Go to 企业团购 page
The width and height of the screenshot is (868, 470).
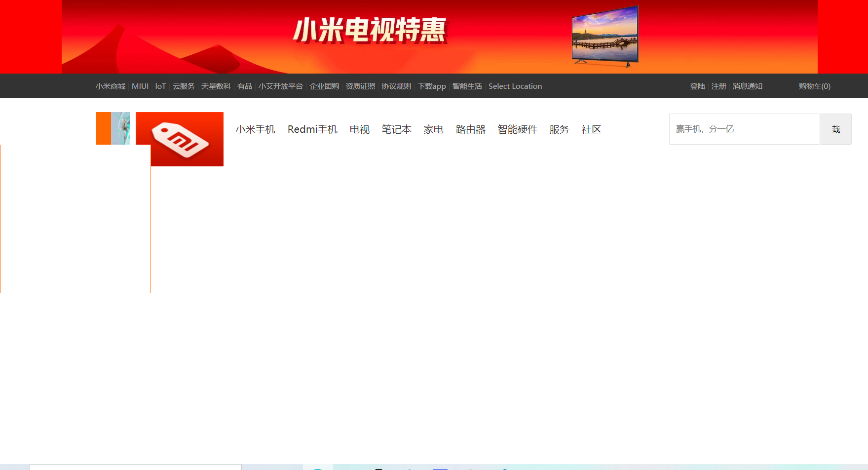click(x=324, y=86)
